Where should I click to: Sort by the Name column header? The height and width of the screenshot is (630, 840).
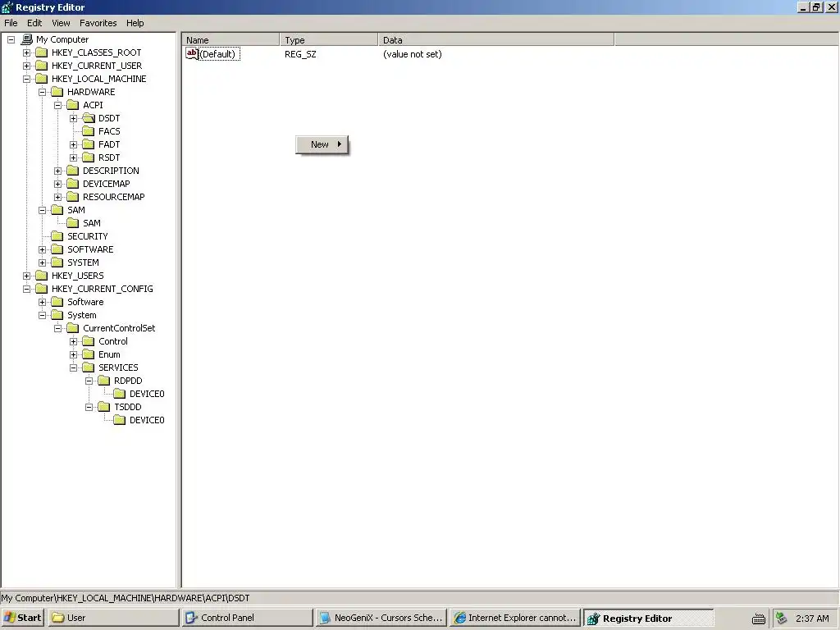tap(231, 39)
